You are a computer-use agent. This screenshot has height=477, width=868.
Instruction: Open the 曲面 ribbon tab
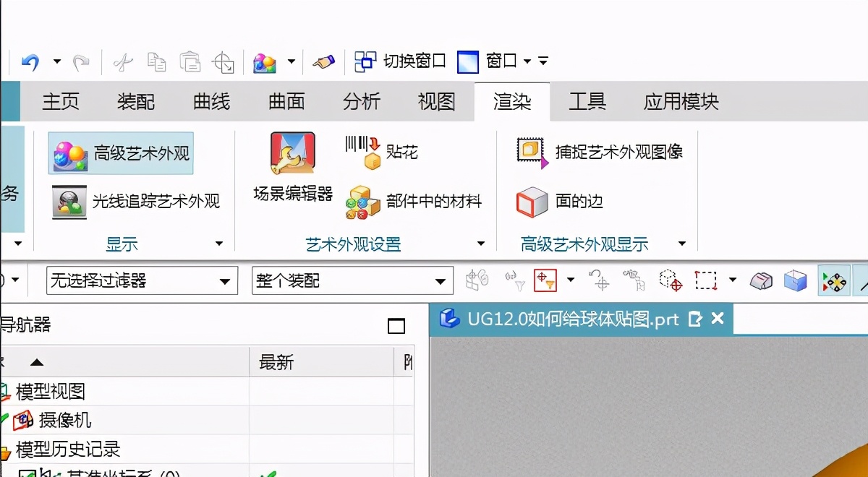click(286, 102)
